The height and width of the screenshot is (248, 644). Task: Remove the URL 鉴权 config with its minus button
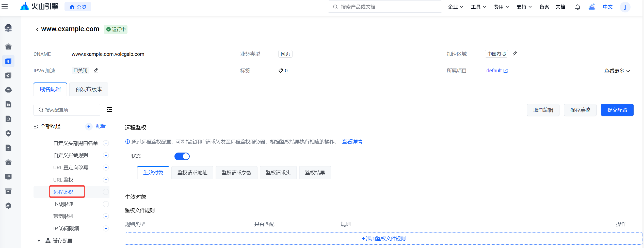(106, 180)
